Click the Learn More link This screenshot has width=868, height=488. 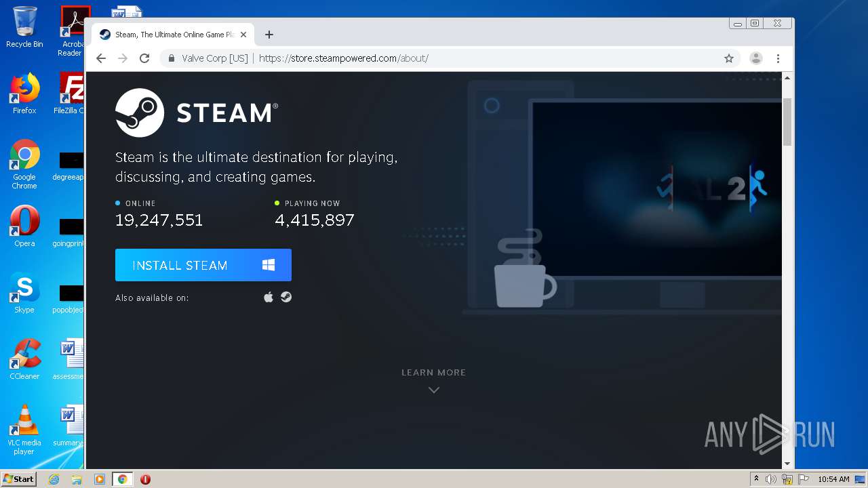tap(433, 372)
